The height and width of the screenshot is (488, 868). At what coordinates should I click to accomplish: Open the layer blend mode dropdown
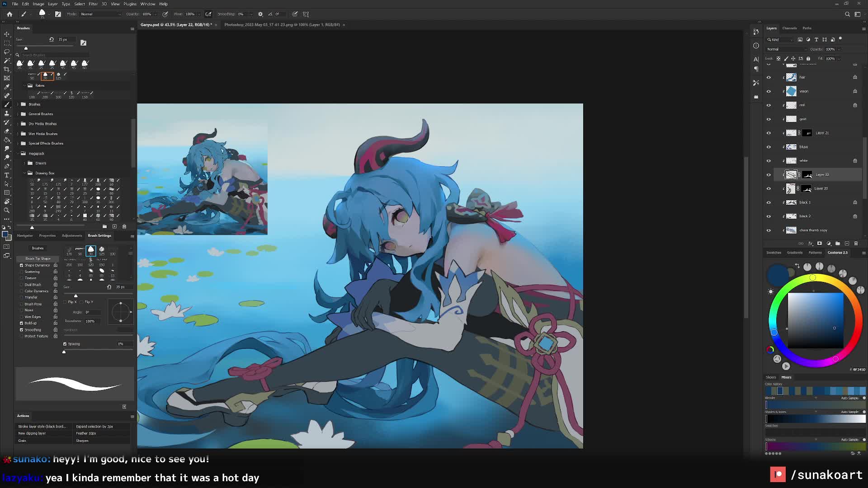tap(787, 49)
